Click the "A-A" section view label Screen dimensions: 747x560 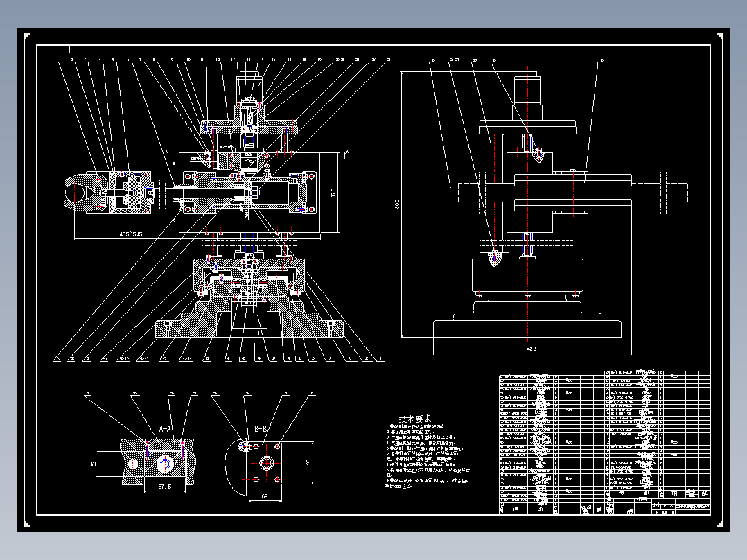click(x=165, y=429)
